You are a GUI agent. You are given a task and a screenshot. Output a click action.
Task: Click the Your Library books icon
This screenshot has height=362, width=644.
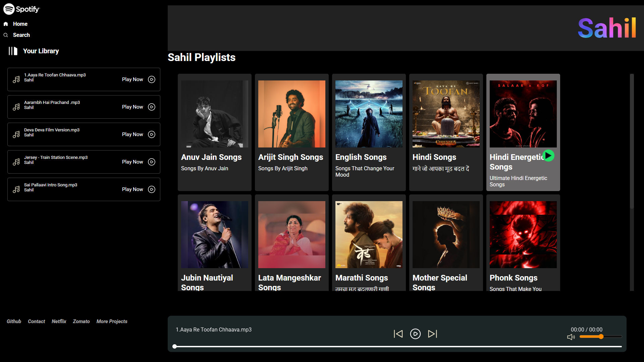pyautogui.click(x=13, y=51)
